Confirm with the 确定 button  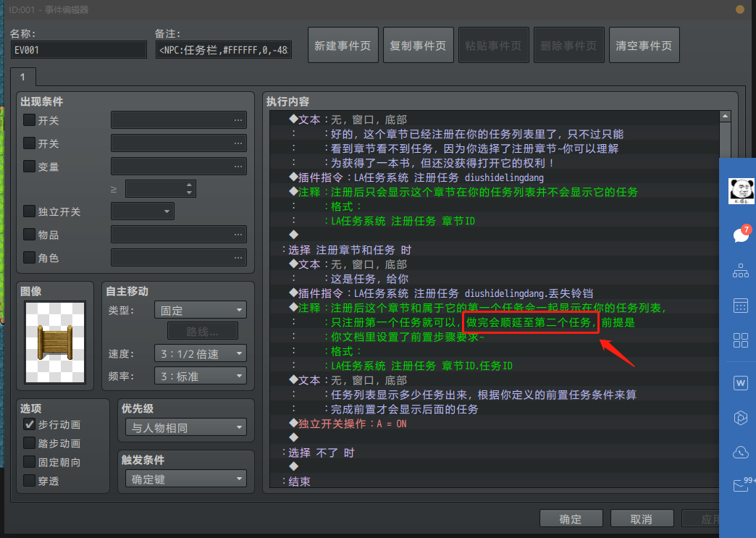tap(571, 518)
